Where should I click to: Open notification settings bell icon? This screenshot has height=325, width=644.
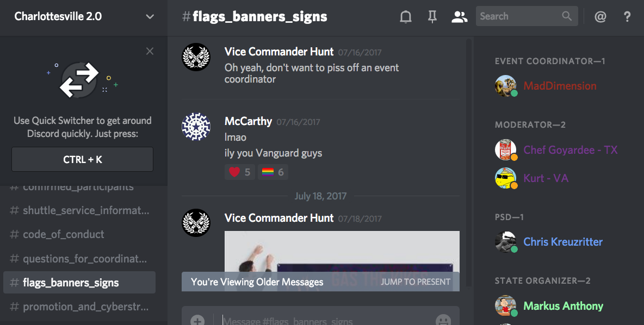tap(405, 16)
